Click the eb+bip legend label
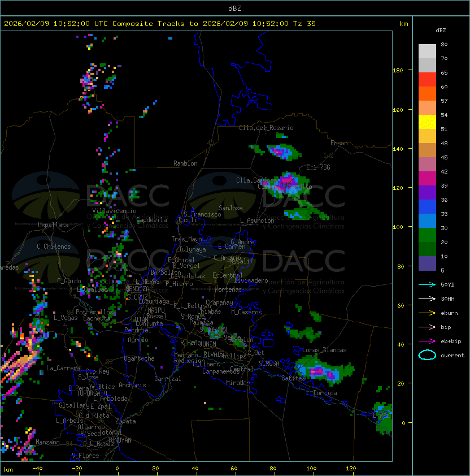 pyautogui.click(x=451, y=341)
